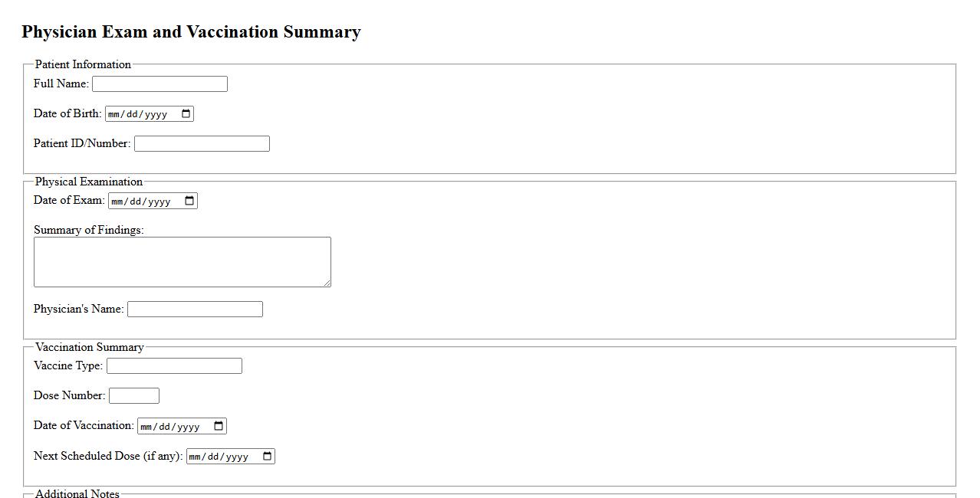Open the Next Scheduled Dose calendar picker
The width and height of the screenshot is (980, 498).
pyautogui.click(x=267, y=457)
